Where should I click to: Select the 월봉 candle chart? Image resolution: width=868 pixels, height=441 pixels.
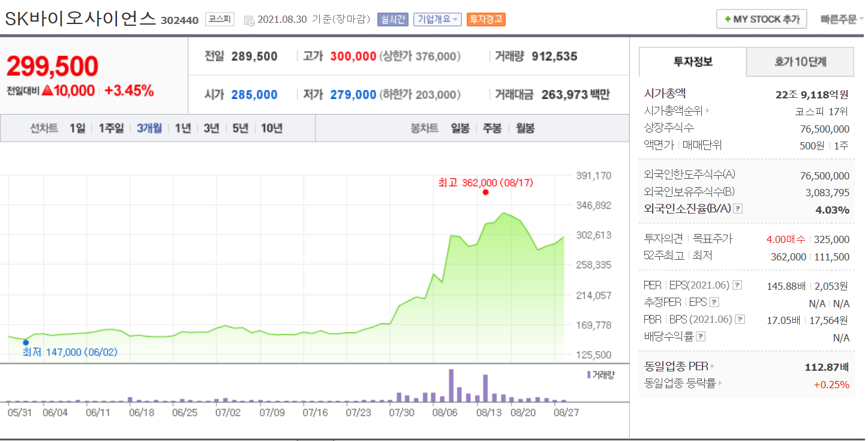click(x=525, y=128)
